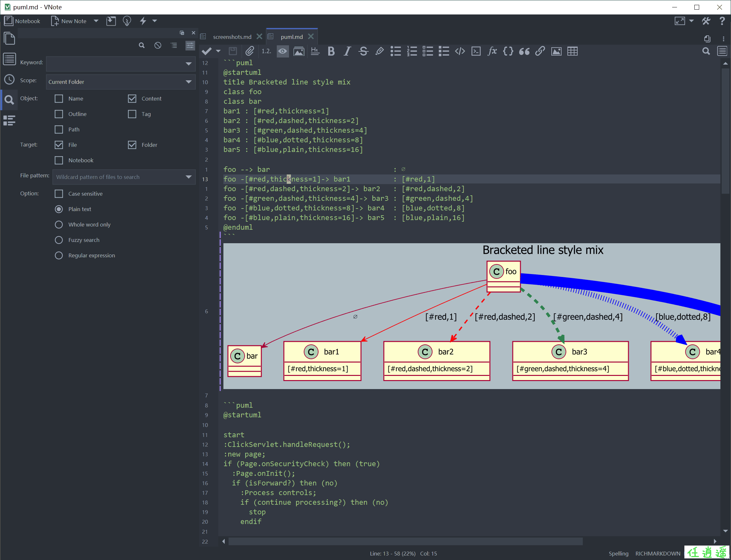Insert a block quote
This screenshot has width=731, height=560.
[524, 51]
